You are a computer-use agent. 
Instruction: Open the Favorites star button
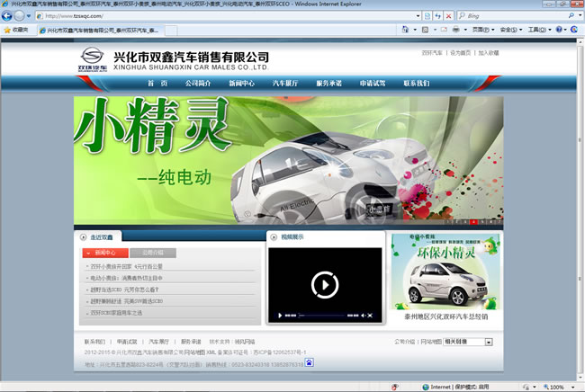pyautogui.click(x=16, y=30)
